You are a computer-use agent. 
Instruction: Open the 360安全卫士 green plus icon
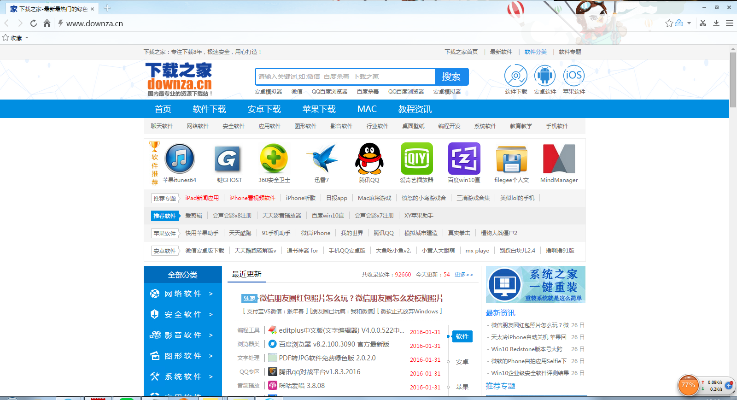274,159
